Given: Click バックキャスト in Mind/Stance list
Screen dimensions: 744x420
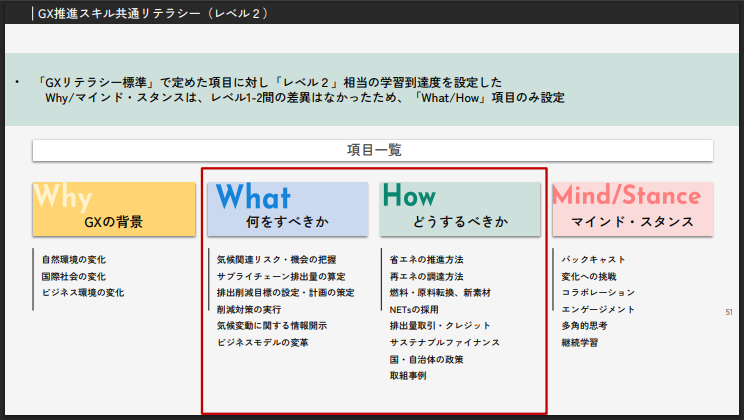Looking at the screenshot, I should coord(594,259).
